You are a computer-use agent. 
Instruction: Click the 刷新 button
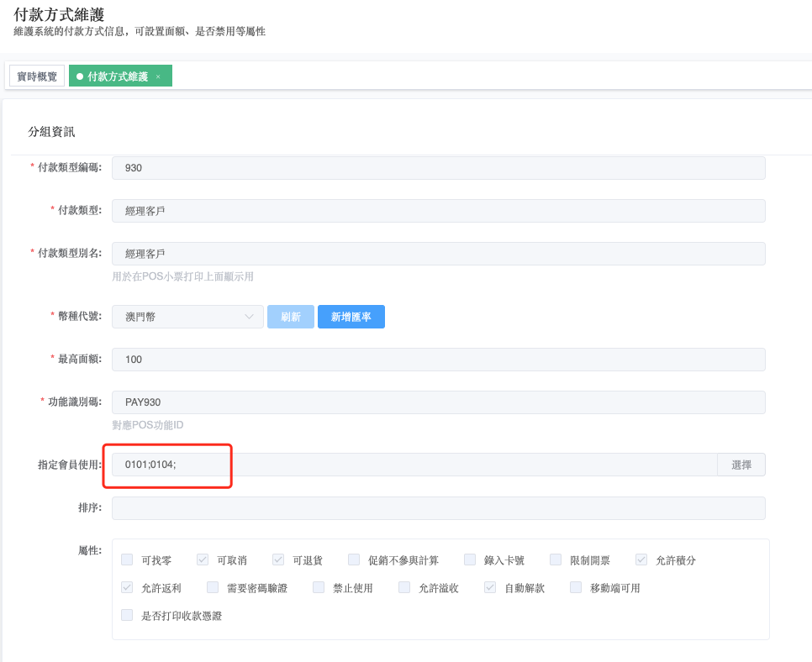point(291,316)
